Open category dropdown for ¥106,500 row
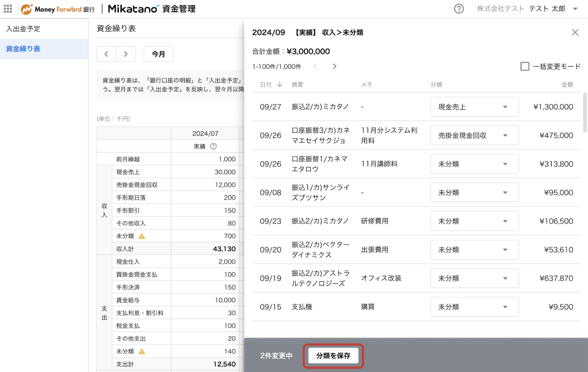This screenshot has width=588, height=372. coord(474,221)
